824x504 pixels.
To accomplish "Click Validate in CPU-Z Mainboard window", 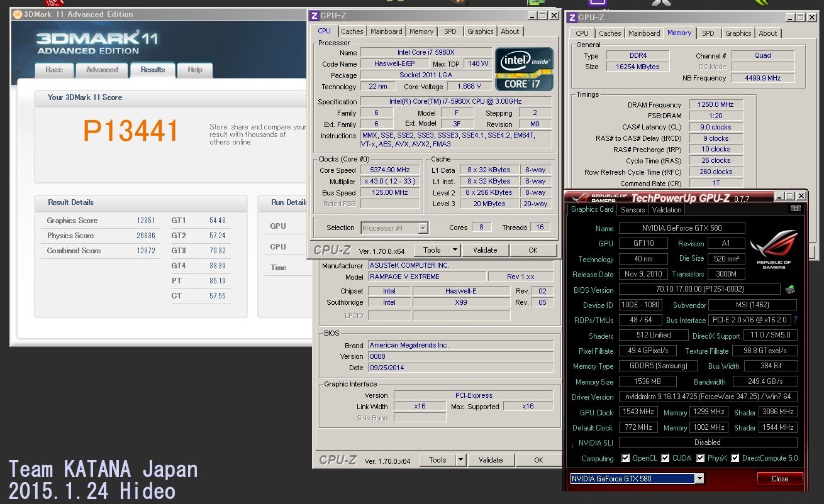I will (x=491, y=460).
